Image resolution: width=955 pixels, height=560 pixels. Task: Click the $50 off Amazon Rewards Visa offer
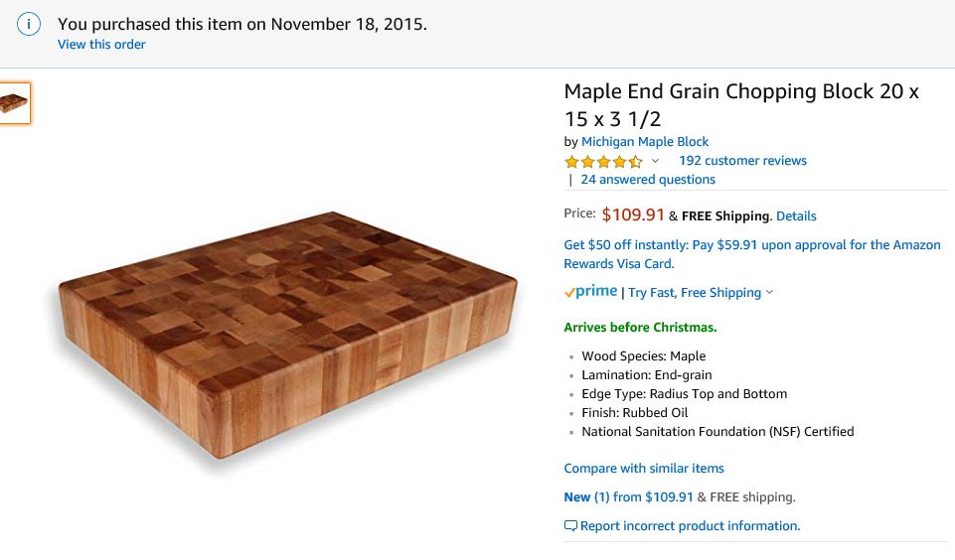[752, 254]
